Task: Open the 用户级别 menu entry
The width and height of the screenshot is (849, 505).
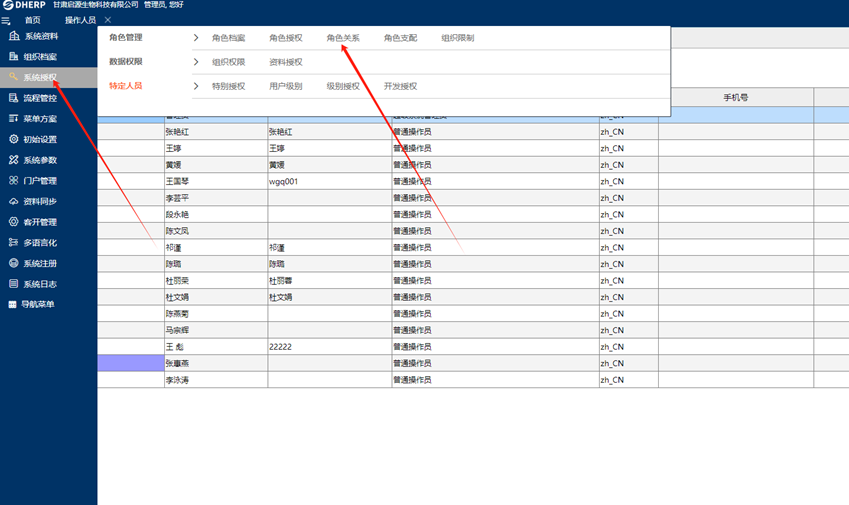Action: click(x=286, y=86)
